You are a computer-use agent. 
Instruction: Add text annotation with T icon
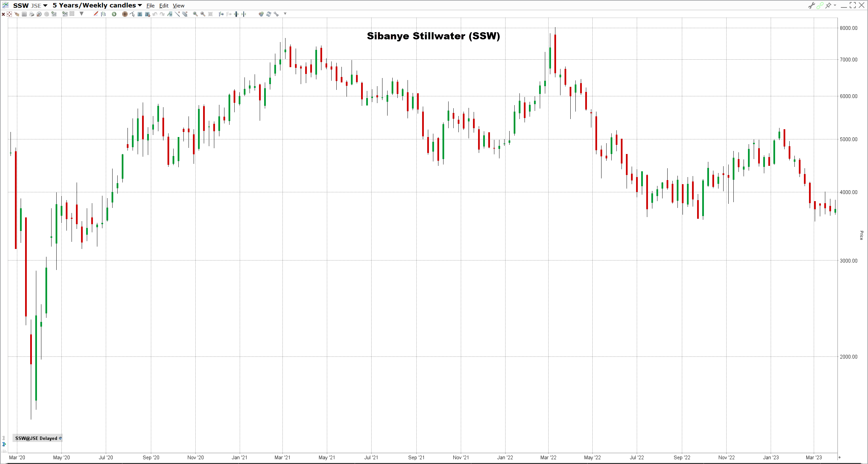pos(140,14)
